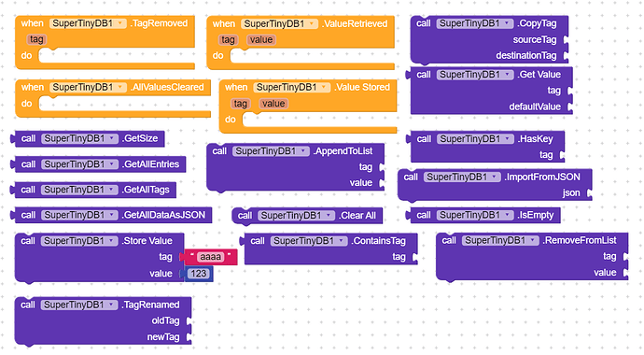Image resolution: width=644 pixels, height=355 pixels.
Task: Select the .RemoveFromList method label
Action: [579, 240]
